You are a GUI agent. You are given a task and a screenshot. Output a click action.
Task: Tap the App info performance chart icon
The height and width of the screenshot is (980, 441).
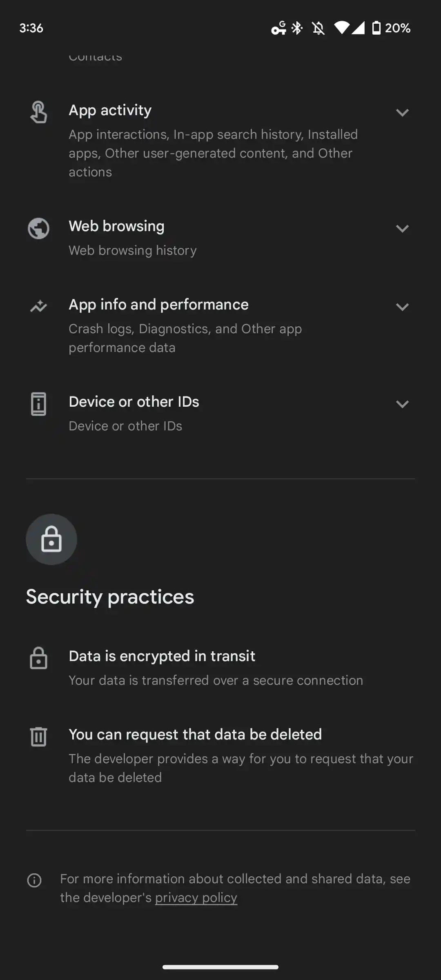click(39, 306)
